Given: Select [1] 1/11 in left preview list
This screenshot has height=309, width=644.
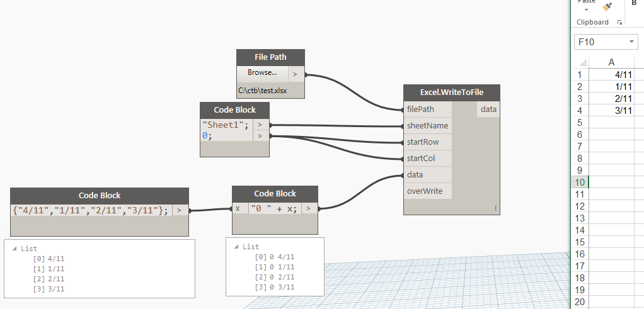Looking at the screenshot, I should [x=49, y=269].
